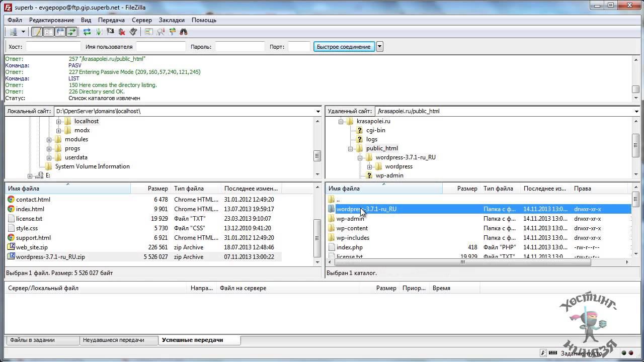644x362 pixels.
Task: Open the Локальный сайт path dropdown
Action: tap(318, 111)
